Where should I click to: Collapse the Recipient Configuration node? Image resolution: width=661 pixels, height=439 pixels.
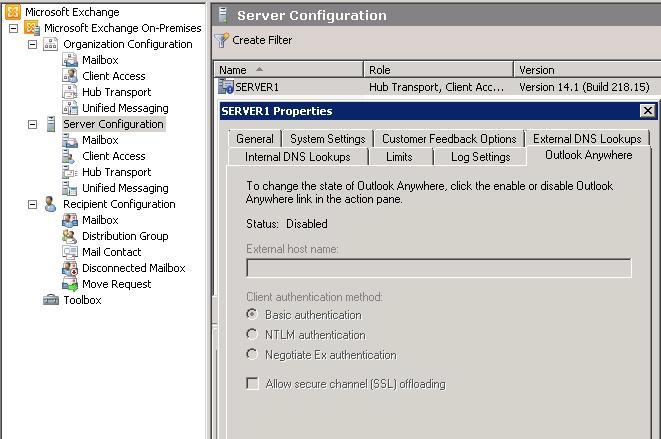[32, 205]
